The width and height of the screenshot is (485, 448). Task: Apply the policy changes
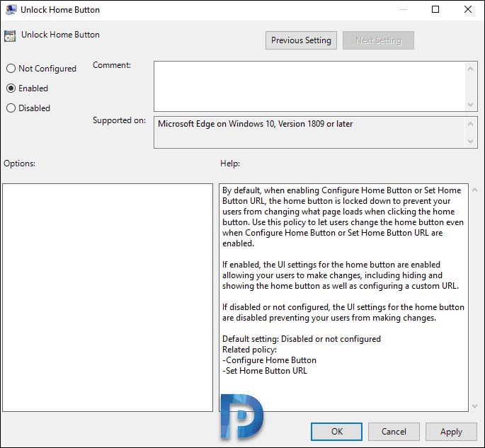point(451,432)
